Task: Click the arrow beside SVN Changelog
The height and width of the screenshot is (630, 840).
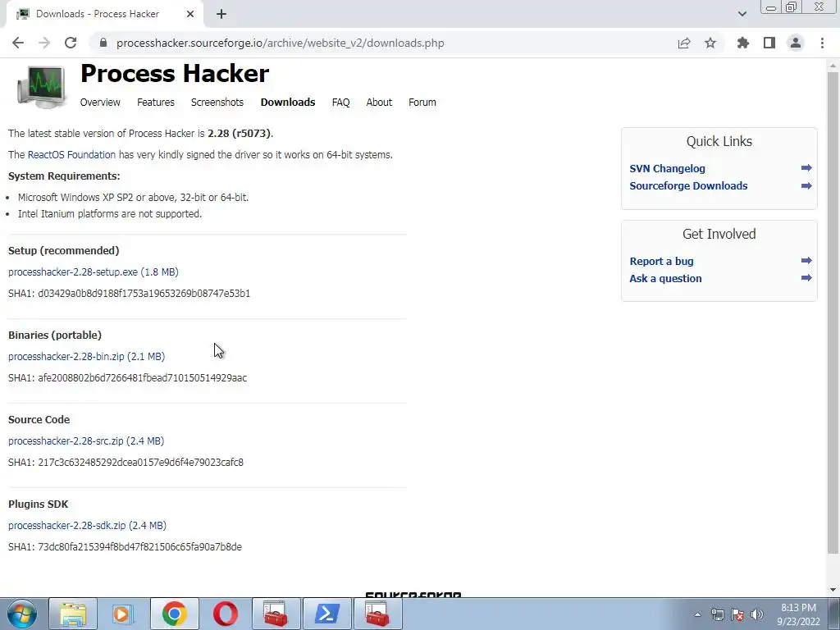Action: click(x=806, y=168)
